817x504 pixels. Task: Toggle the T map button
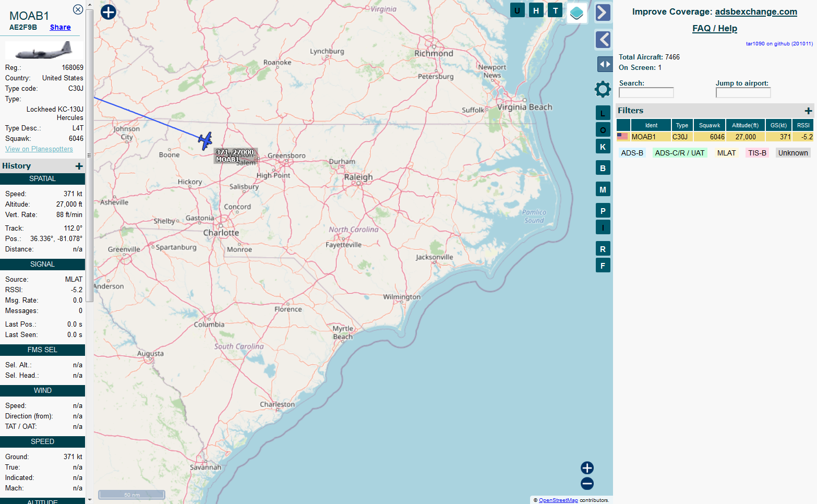[x=555, y=10]
